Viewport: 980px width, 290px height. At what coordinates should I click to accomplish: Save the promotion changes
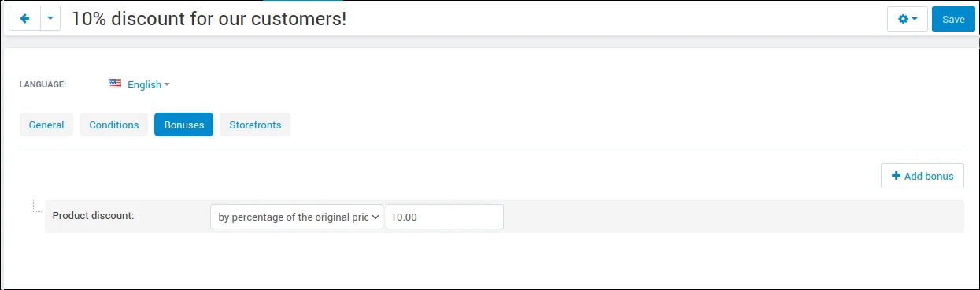(x=953, y=19)
